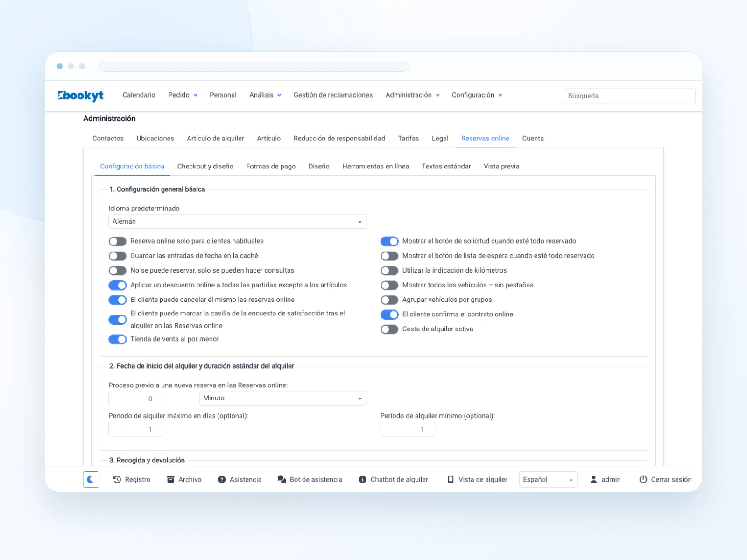Click the Chatbot de alquiler info icon

point(362,479)
